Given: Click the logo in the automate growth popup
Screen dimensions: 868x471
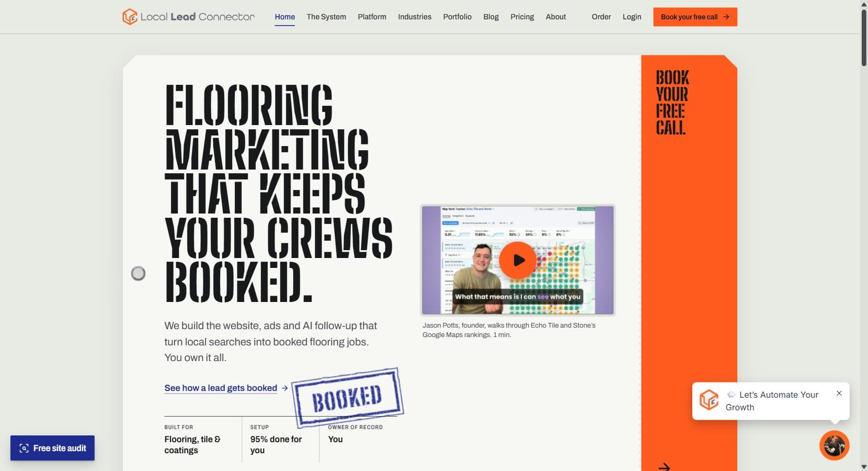Looking at the screenshot, I should click(709, 400).
